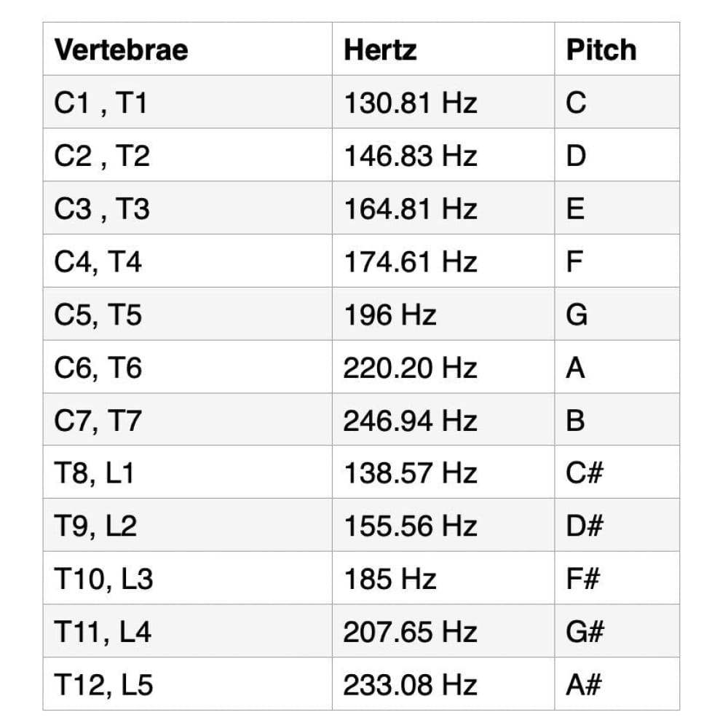Select the 246.94 Hz cell

pyautogui.click(x=410, y=421)
